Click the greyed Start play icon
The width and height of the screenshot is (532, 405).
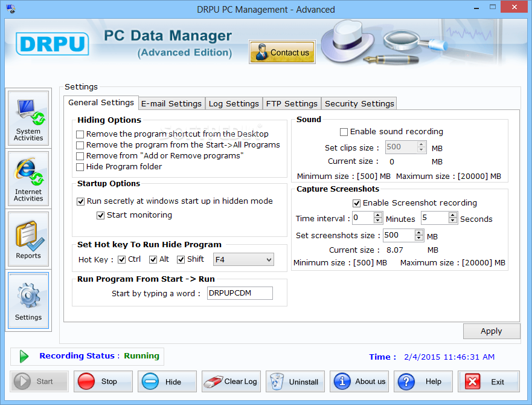(22, 381)
